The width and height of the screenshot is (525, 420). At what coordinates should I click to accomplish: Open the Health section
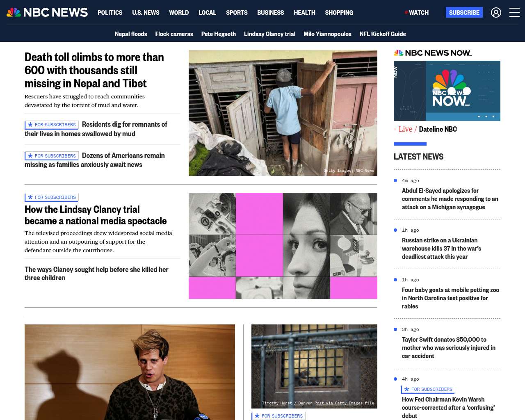[304, 12]
